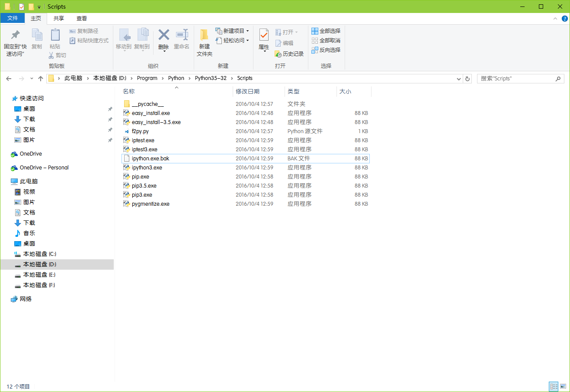Select the easy_install.exe file

246,113
